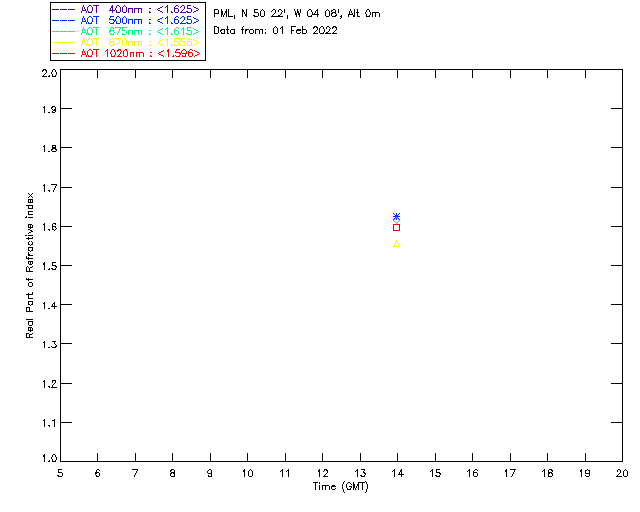Screen dimensions: 640x512
Task: Click the 20 tick label on time axis
Action: point(621,473)
